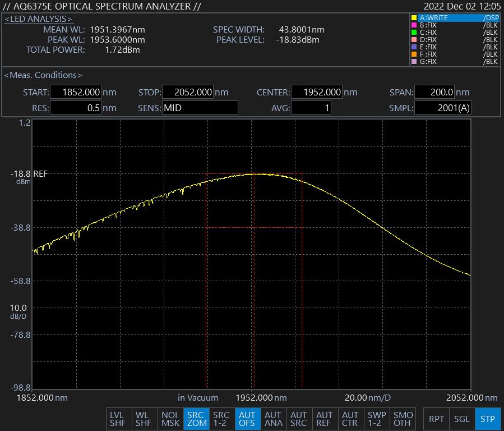The height and width of the screenshot is (431, 504).
Task: Edit the START wavelength field
Action: (76, 93)
